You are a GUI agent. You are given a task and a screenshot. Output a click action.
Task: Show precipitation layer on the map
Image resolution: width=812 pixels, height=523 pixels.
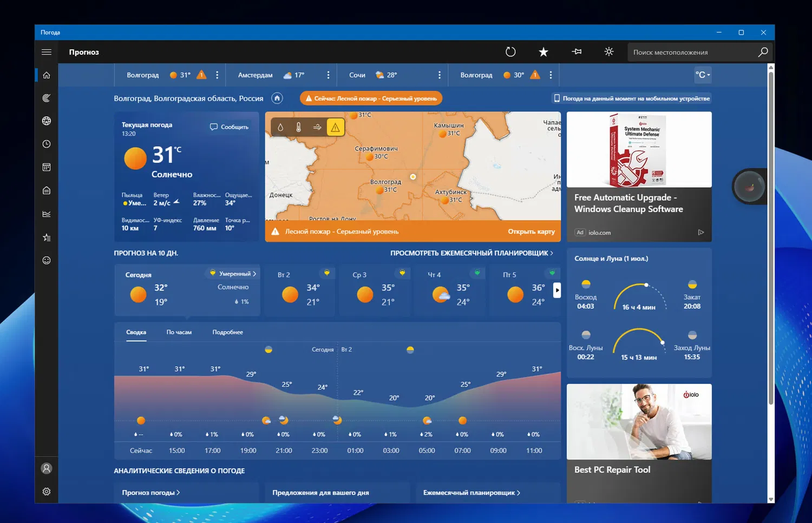point(280,127)
